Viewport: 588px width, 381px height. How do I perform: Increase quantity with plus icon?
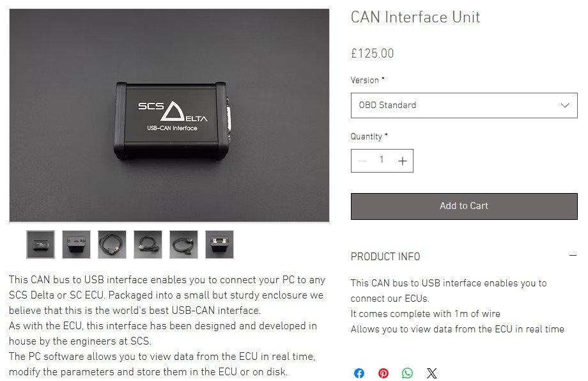(403, 161)
